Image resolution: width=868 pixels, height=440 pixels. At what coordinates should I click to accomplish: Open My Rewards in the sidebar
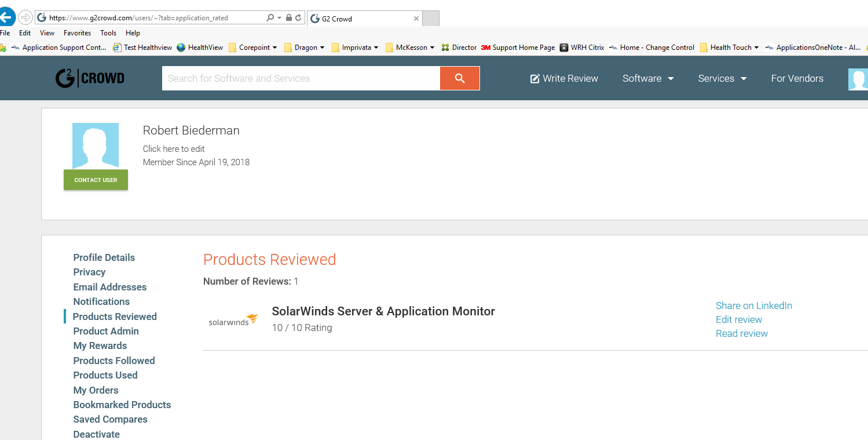(100, 346)
